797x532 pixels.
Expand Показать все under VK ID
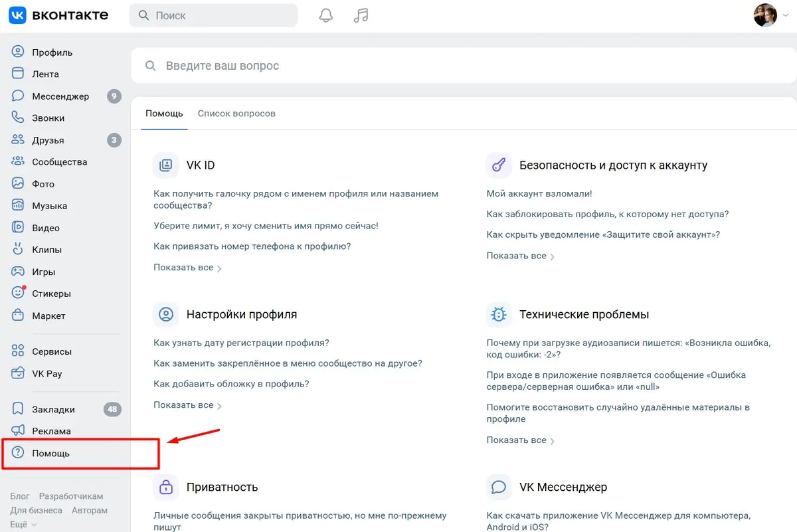point(187,268)
